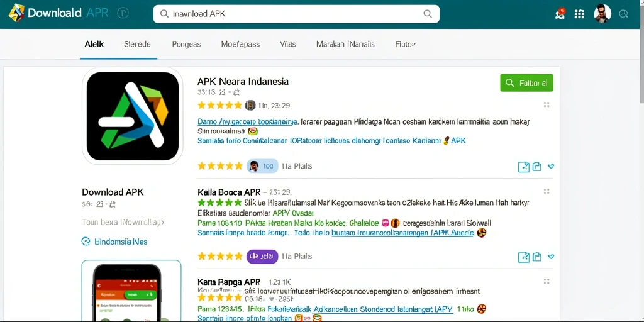Open the Viias tab
Viewport: 644px width, 322px height.
(x=288, y=44)
